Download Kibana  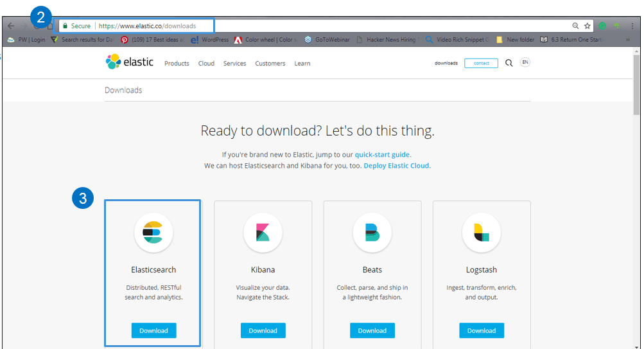pyautogui.click(x=263, y=330)
